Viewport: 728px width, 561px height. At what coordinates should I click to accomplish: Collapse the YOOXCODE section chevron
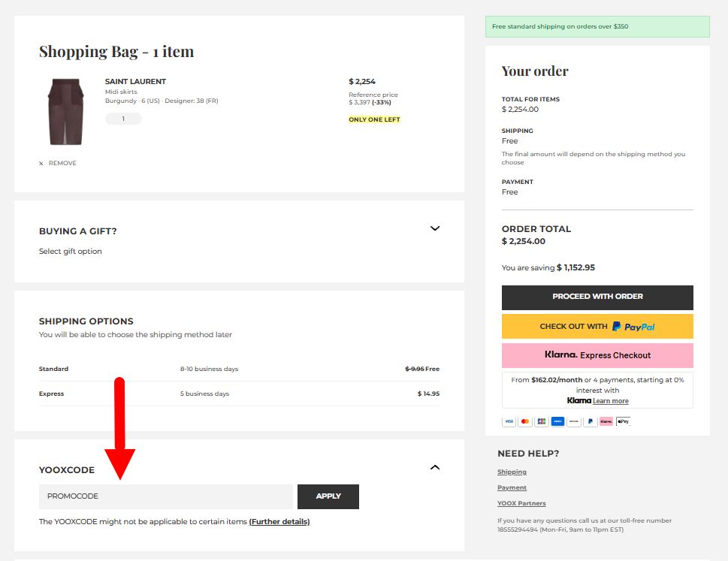434,466
